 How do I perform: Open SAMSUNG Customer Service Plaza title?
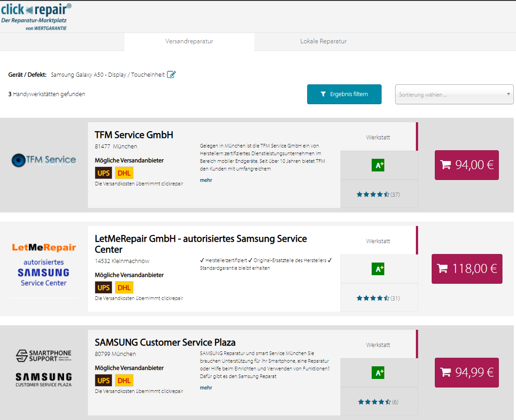tap(165, 343)
